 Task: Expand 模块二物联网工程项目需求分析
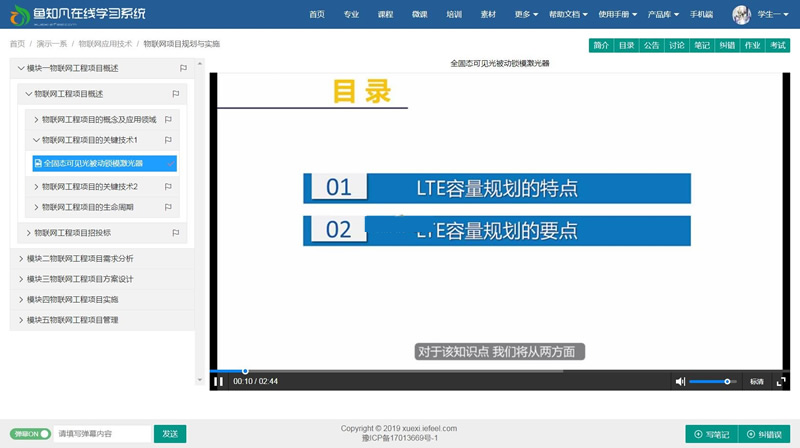pos(21,259)
